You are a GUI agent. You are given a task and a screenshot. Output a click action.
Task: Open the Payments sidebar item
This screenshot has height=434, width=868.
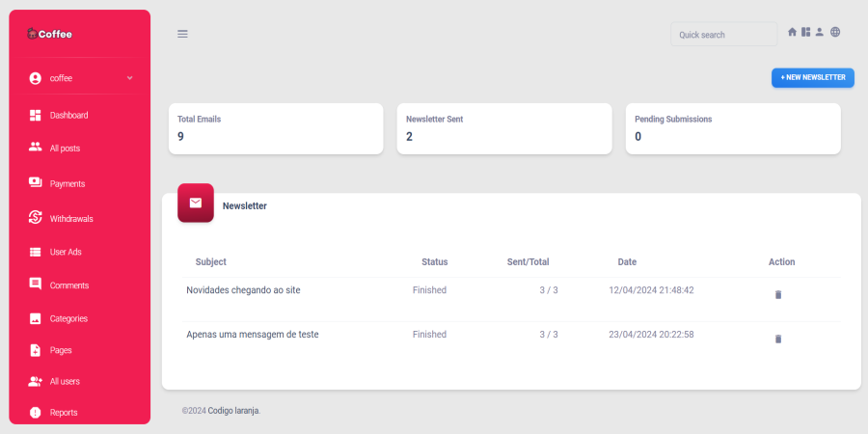click(x=67, y=183)
